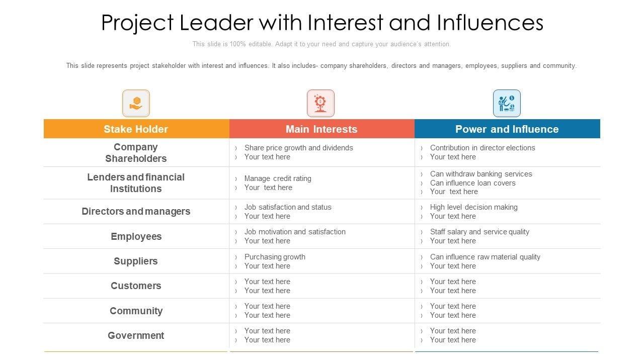Click the Customers row label
644x362 pixels.
click(136, 286)
